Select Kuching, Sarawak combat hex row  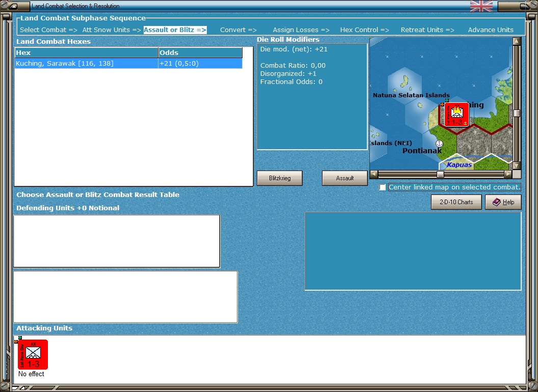tap(128, 64)
